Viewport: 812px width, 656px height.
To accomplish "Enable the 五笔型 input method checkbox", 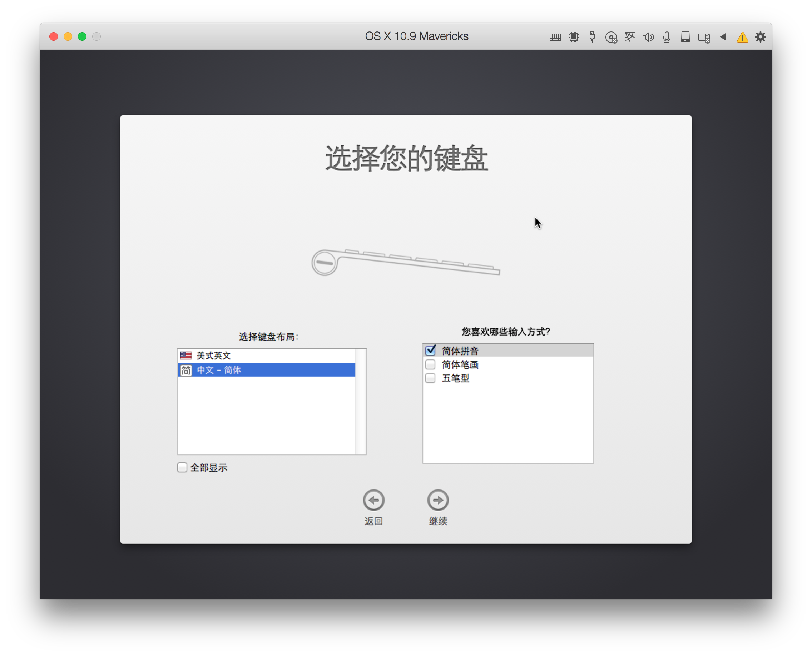I will [430, 378].
